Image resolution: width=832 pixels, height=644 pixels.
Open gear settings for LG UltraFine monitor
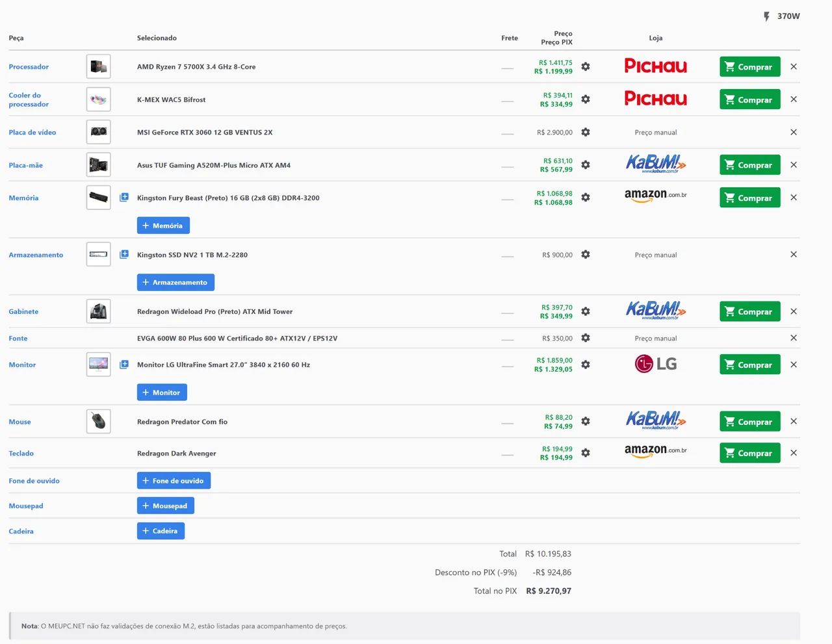click(586, 365)
